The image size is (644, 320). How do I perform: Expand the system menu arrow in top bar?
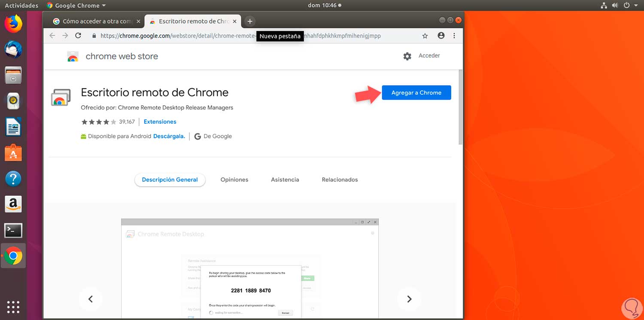[x=636, y=6]
